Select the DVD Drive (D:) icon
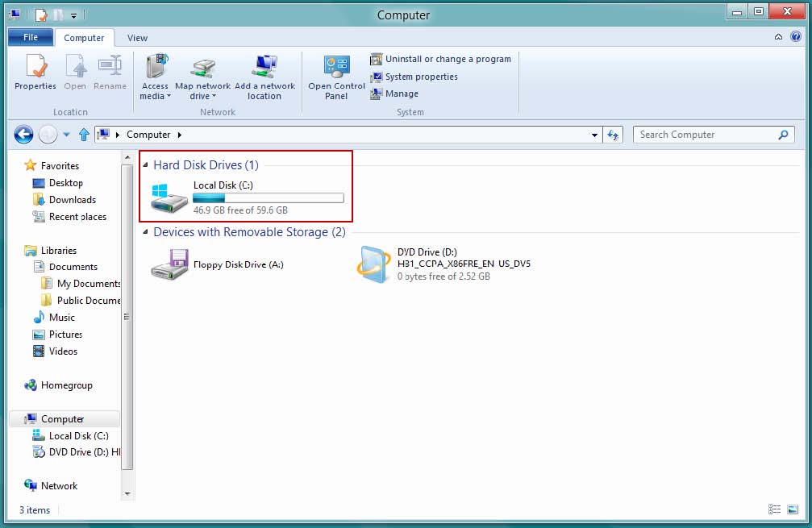 click(x=375, y=264)
